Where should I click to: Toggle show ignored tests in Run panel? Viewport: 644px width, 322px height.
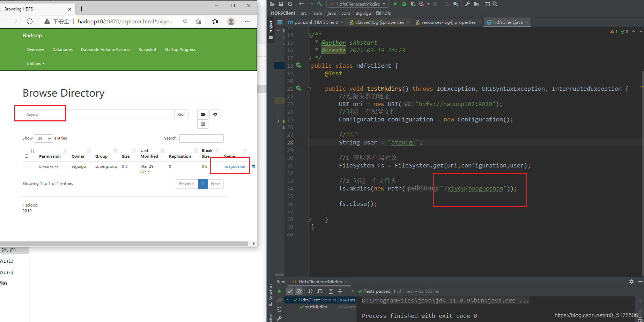coord(299,291)
